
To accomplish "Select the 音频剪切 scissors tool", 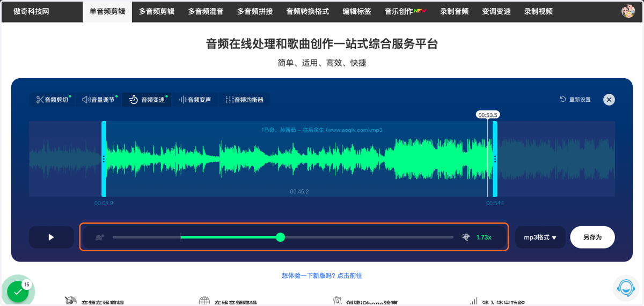I will coord(53,100).
